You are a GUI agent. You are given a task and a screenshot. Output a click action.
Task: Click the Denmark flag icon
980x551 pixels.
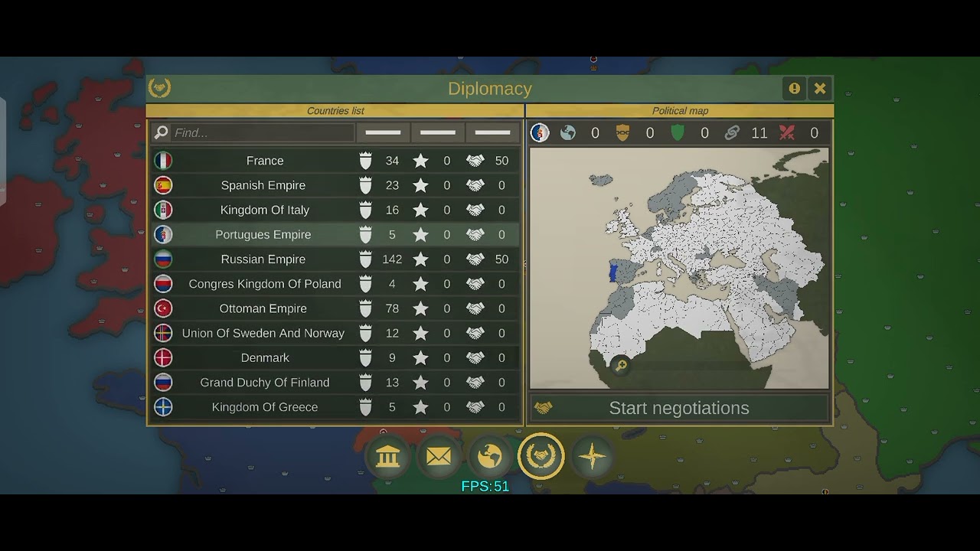coord(163,357)
